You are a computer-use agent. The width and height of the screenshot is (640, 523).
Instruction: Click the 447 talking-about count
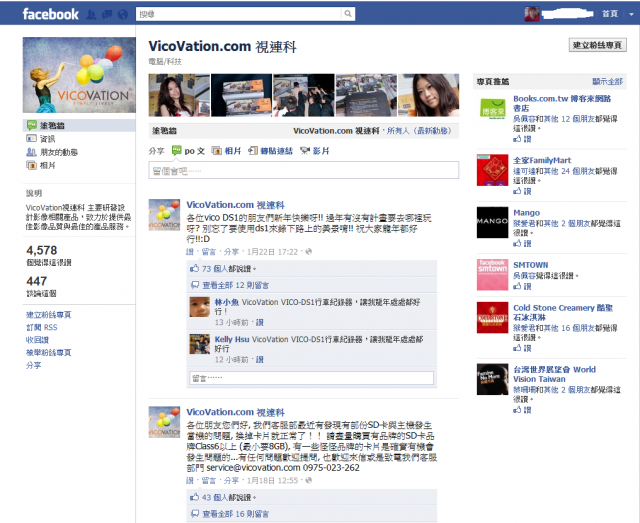37,281
